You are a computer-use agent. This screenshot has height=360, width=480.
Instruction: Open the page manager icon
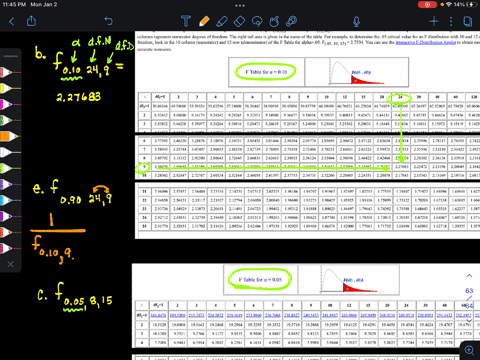(x=468, y=22)
